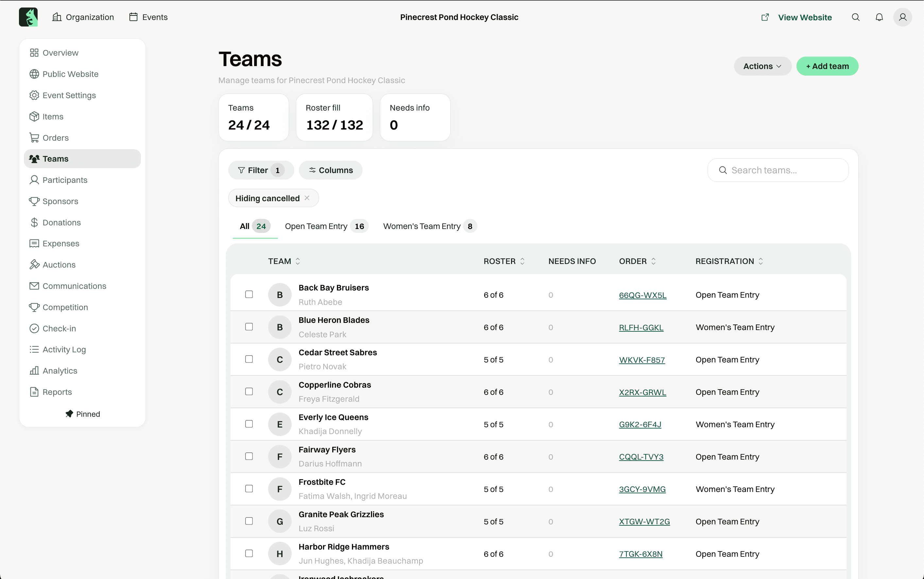Select the Back Bay Bruisers checkbox
The width and height of the screenshot is (924, 579).
(249, 294)
